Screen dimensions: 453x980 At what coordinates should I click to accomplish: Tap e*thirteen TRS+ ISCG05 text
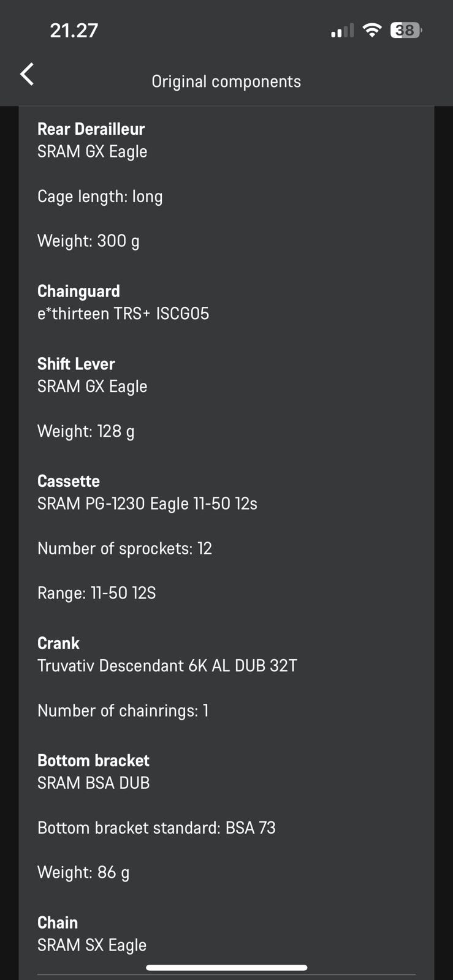pos(123,314)
